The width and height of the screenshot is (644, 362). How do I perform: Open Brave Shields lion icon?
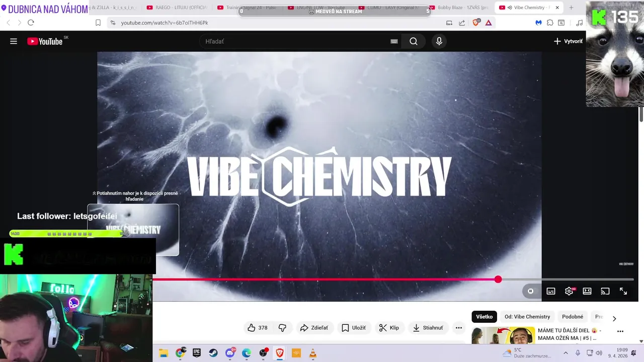pyautogui.click(x=476, y=23)
